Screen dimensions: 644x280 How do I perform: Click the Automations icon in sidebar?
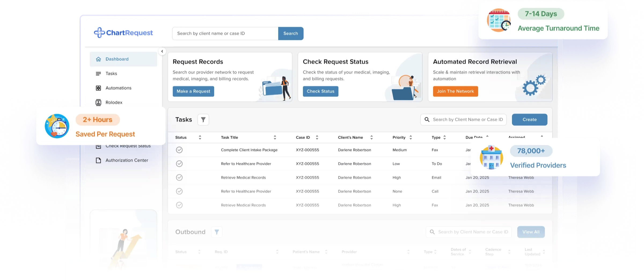coord(98,88)
